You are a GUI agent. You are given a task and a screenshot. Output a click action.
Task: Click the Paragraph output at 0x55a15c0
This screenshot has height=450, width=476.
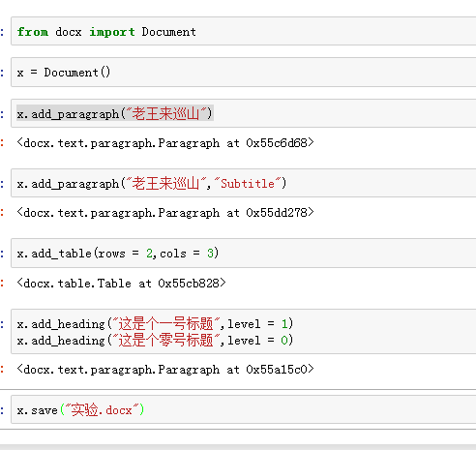165,370
